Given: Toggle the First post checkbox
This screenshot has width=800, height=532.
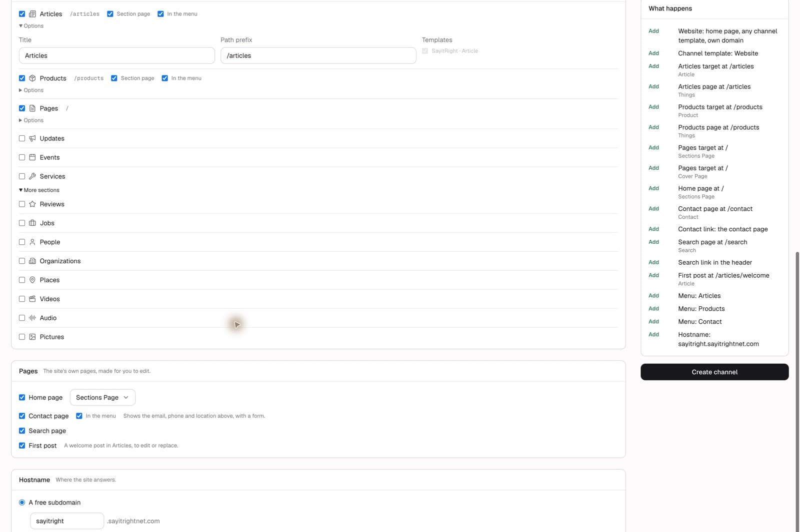Looking at the screenshot, I should pos(22,446).
